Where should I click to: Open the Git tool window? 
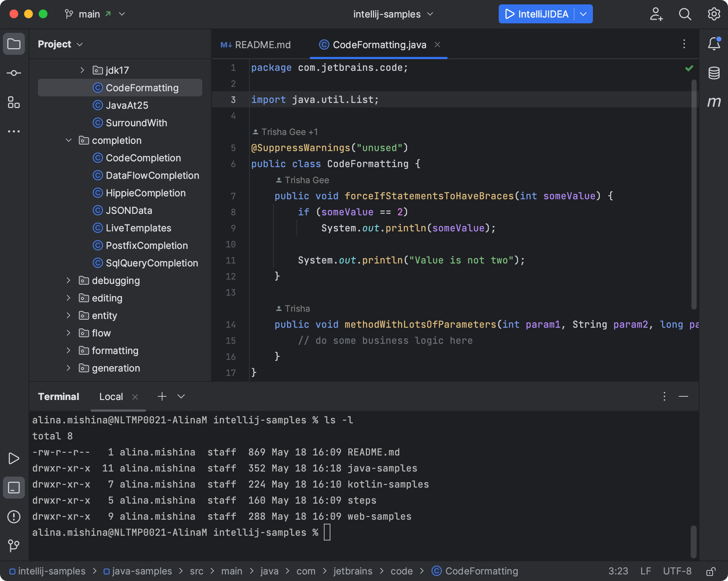[x=14, y=546]
